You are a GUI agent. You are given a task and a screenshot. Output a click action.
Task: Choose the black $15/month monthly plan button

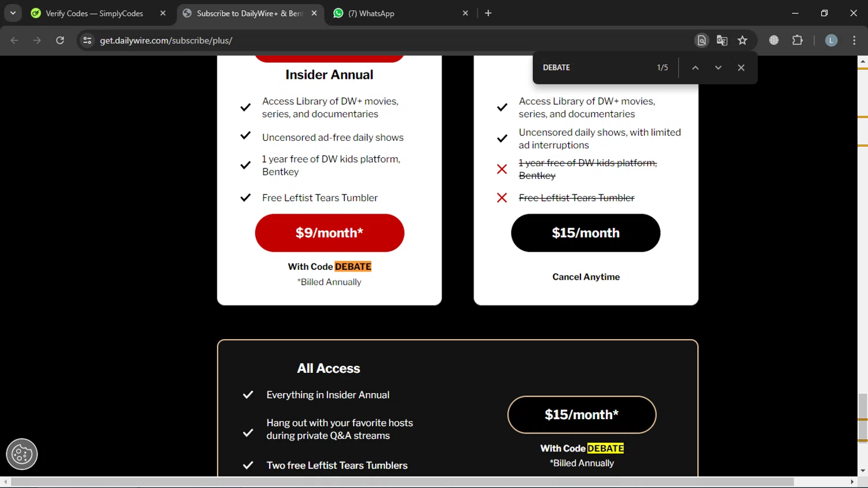click(x=586, y=233)
